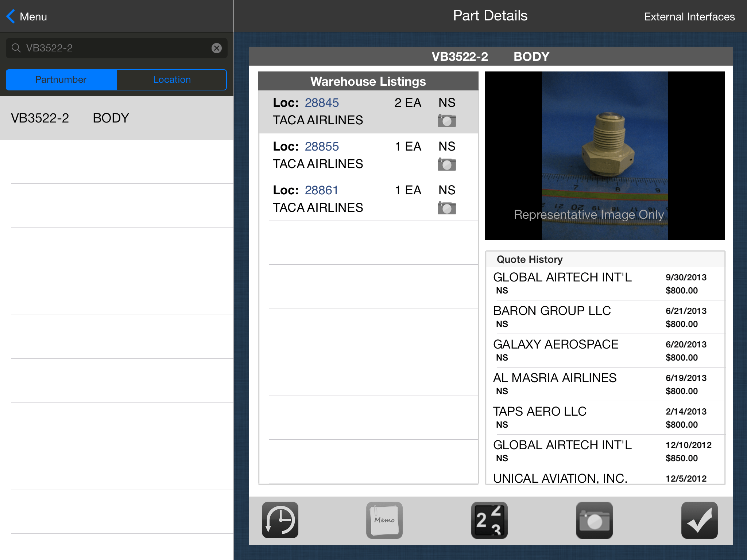
Task: Select GLOBAL AIRTECH quote dated 12/10/2012
Action: [x=605, y=451]
